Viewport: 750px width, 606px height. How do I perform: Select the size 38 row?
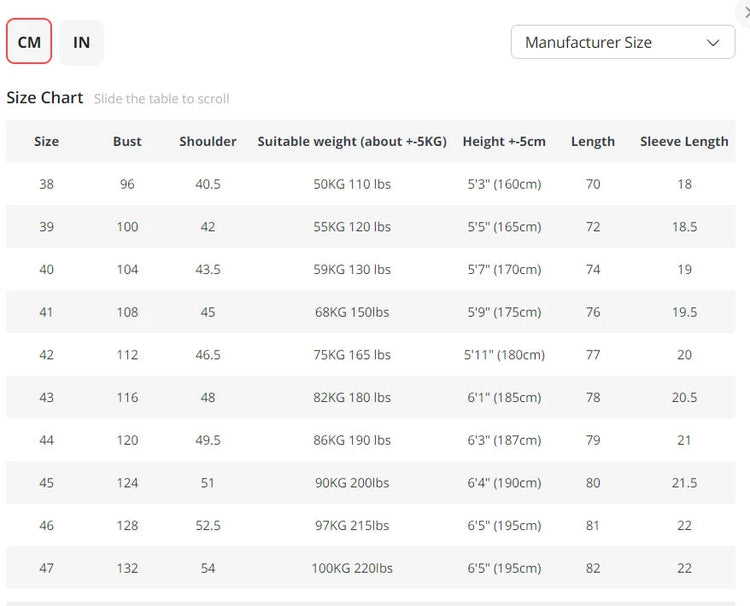(46, 184)
